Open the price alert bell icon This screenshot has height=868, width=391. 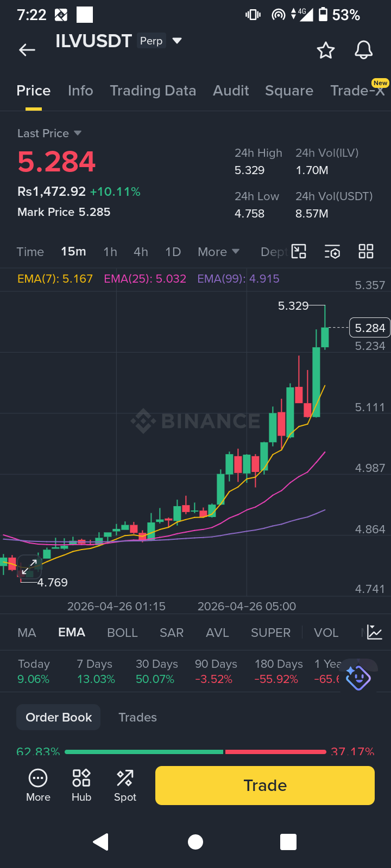click(363, 50)
